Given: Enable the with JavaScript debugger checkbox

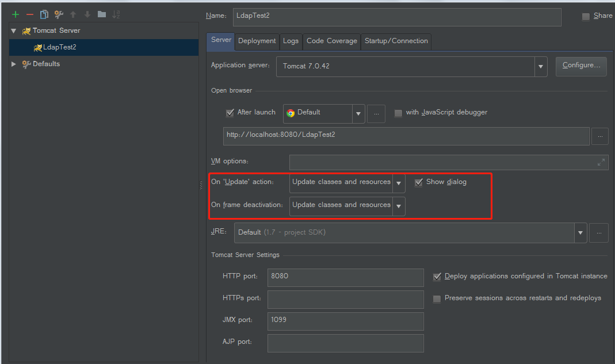Looking at the screenshot, I should coord(398,113).
